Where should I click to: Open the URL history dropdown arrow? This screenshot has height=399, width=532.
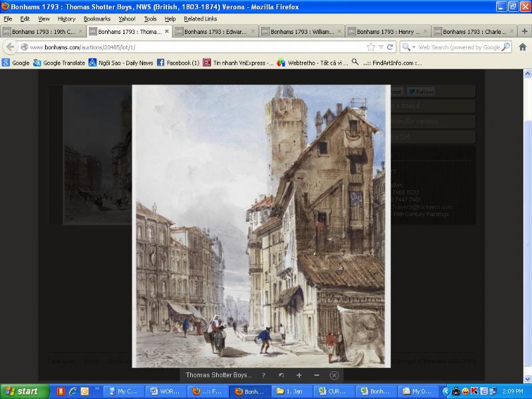tap(380, 47)
